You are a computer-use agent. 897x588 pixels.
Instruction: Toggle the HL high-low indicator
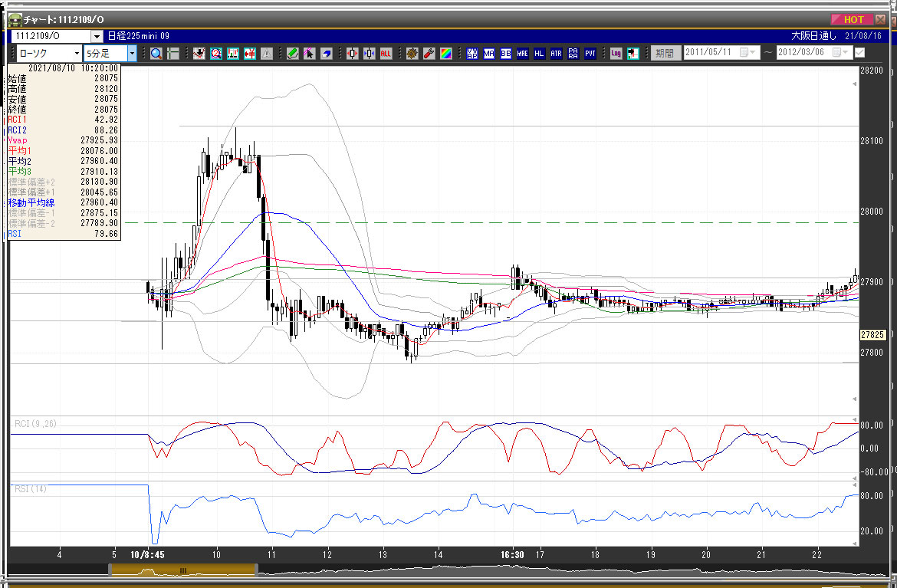coord(540,53)
